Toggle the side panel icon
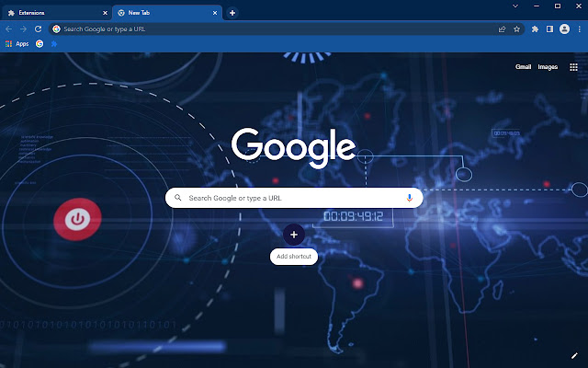The image size is (588, 368). 549,29
